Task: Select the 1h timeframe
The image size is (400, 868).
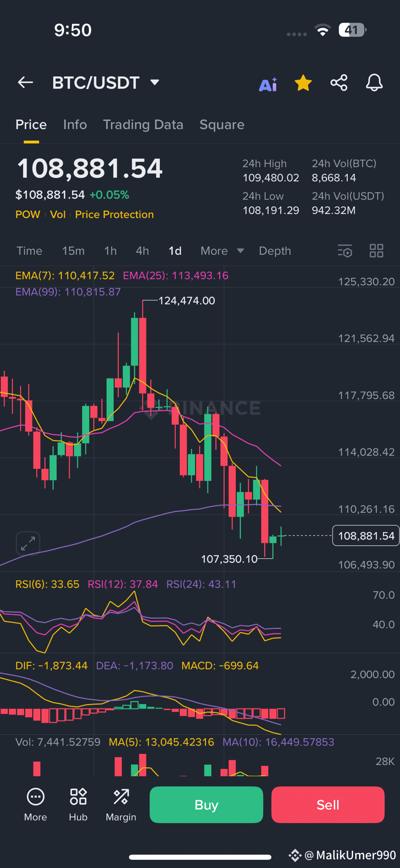Action: (111, 251)
